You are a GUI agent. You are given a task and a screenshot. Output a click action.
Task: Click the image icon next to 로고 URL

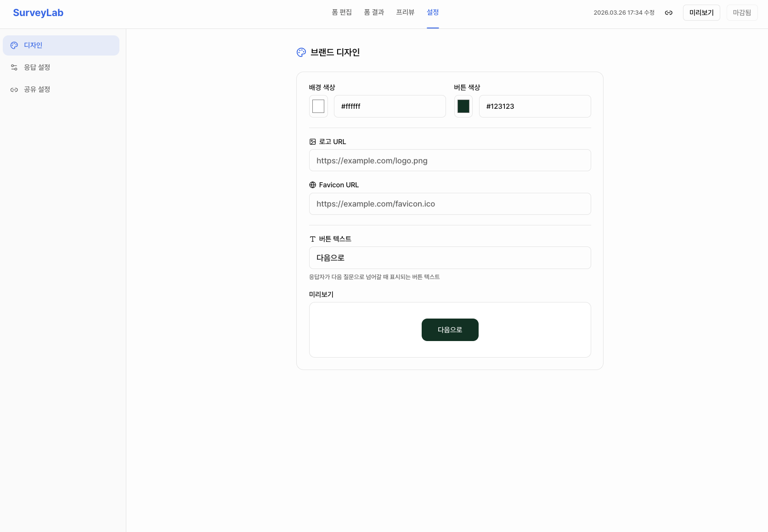pos(313,141)
